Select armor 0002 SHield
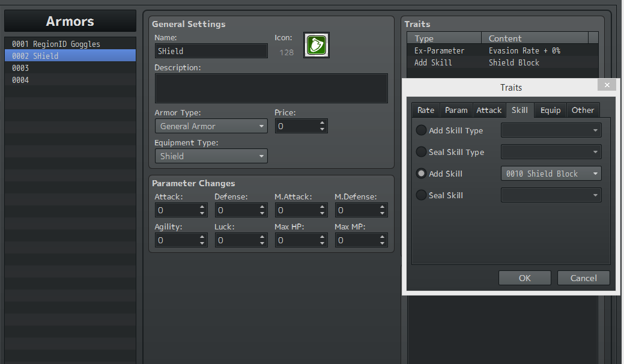 [70, 56]
